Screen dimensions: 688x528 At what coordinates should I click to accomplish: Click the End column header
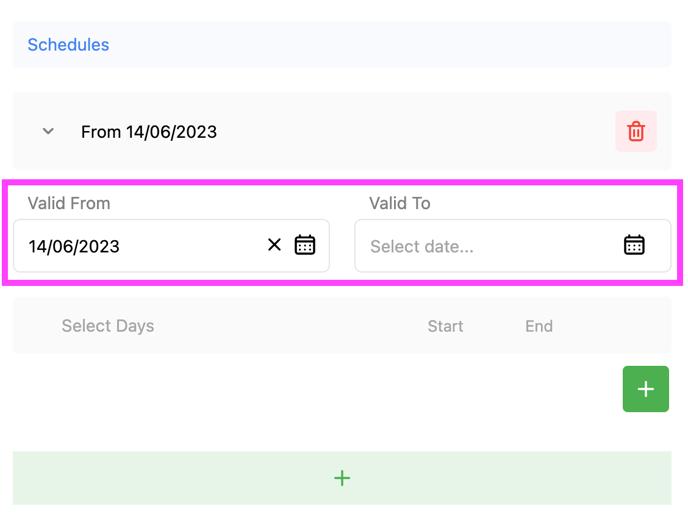(539, 326)
